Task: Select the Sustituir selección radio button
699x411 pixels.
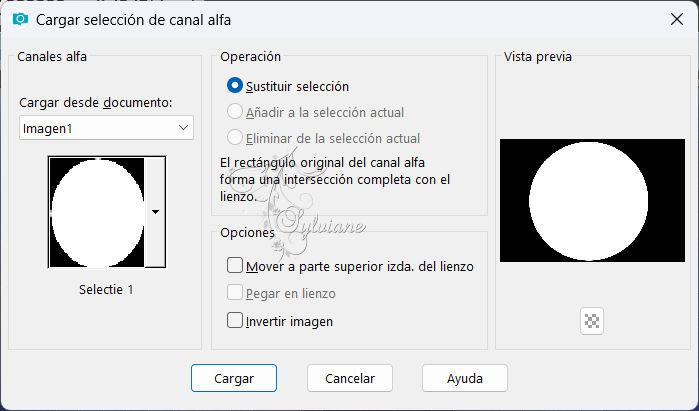Action: pos(234,86)
